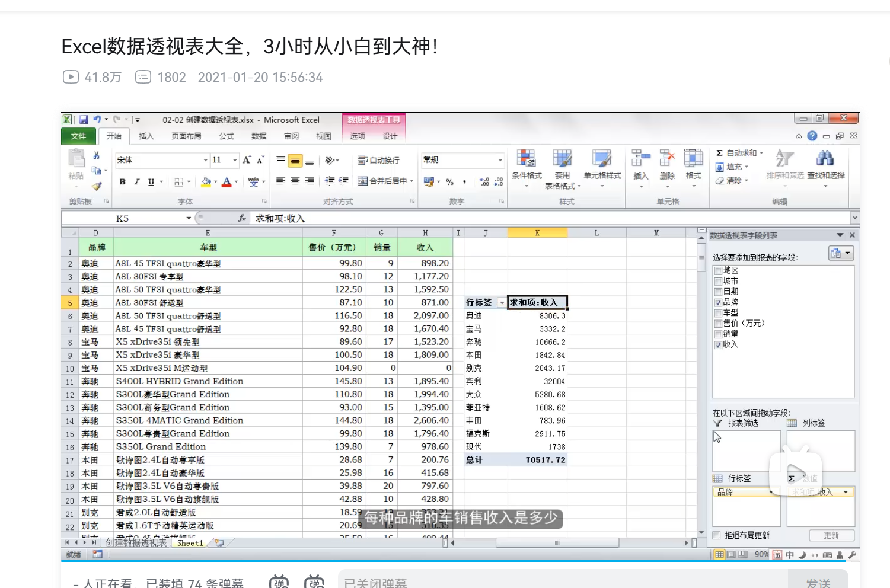Underline the selected text
Screen dimensions: 890x588
coord(151,182)
